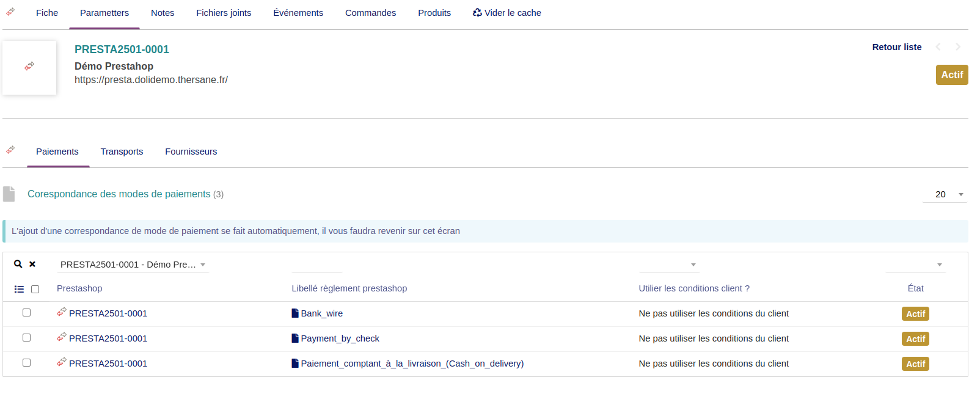The width and height of the screenshot is (980, 402).
Task: Open the Prestashop site filter dropdown
Action: 133,265
